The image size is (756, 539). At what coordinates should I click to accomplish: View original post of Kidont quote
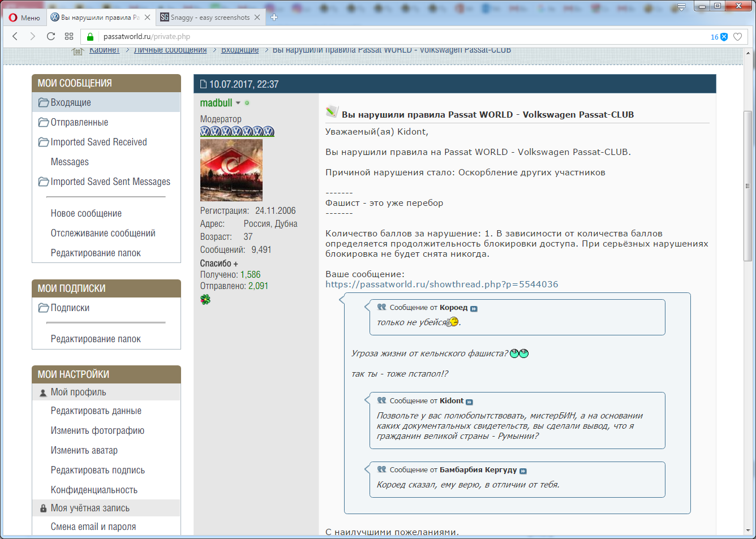click(470, 402)
